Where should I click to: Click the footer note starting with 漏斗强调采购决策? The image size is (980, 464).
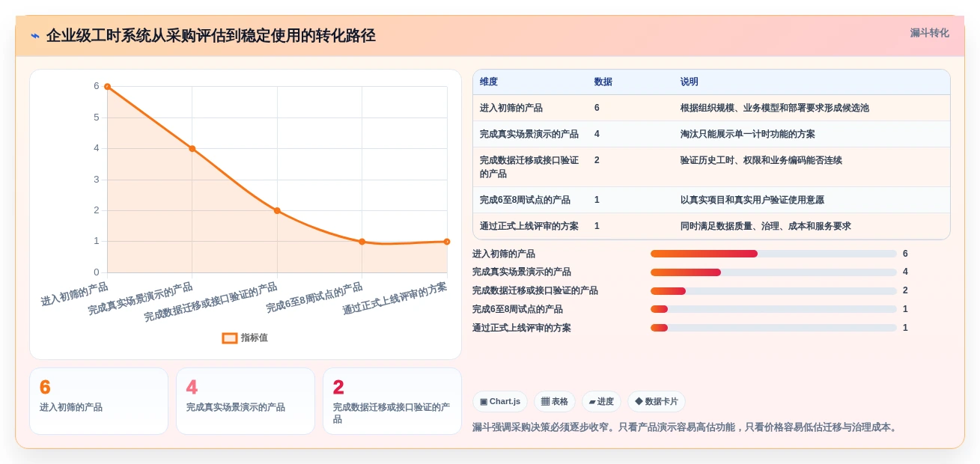tap(686, 427)
